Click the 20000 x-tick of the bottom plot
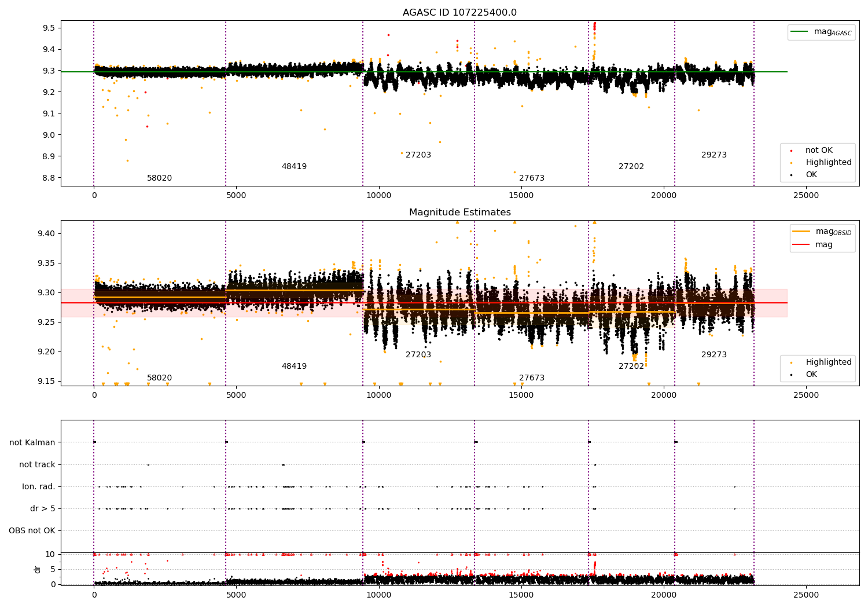The height and width of the screenshot is (608, 868). point(663,595)
